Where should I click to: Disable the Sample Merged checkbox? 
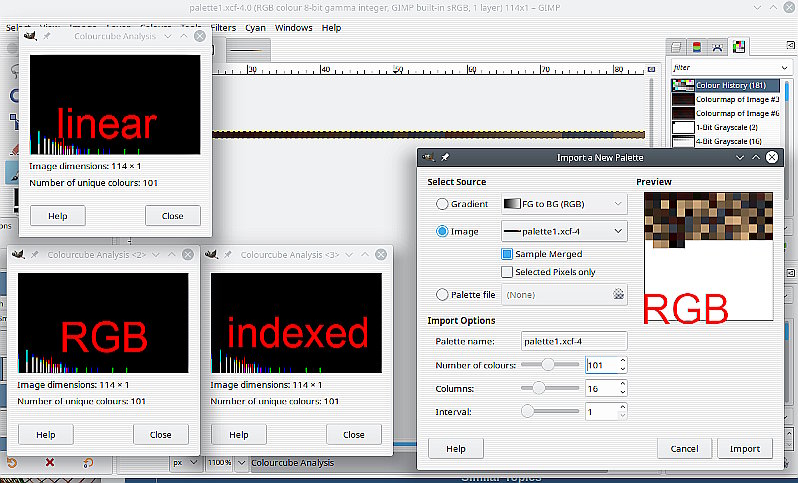point(507,253)
